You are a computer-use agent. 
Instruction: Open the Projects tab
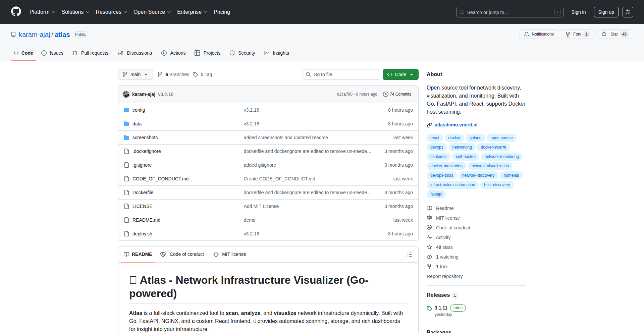pyautogui.click(x=208, y=53)
